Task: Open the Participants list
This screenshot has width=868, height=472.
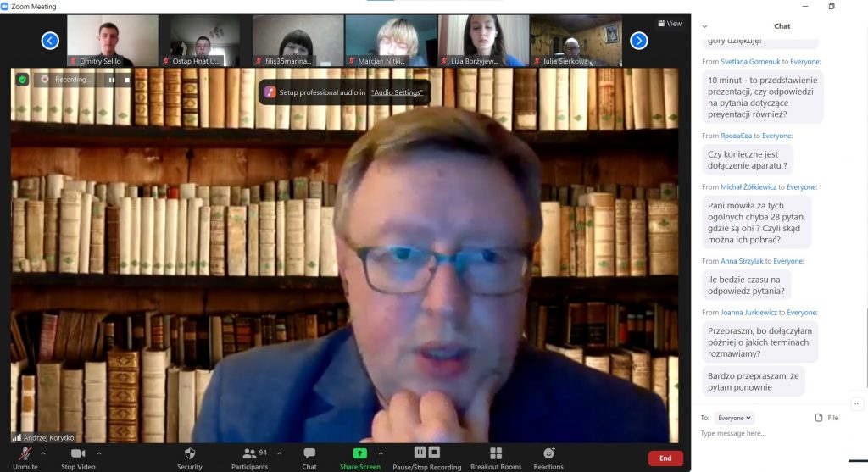Action: (249, 456)
